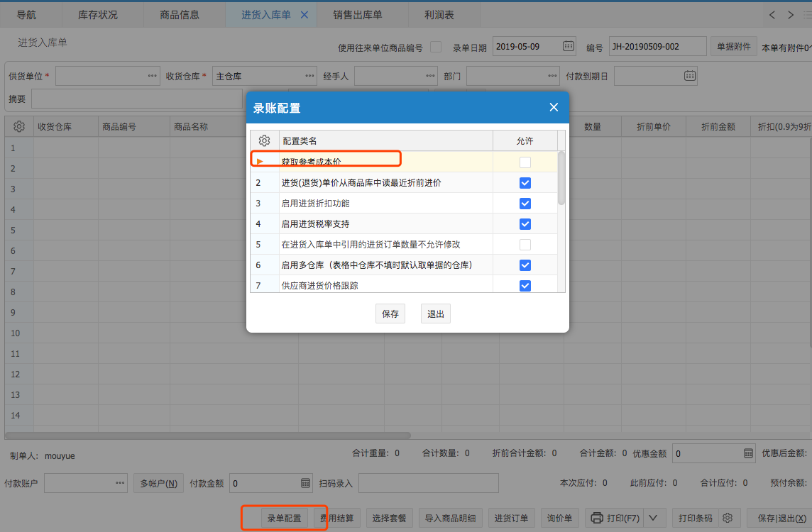The image size is (812, 532).
Task: Click the calculator icon in the 付款金额 field
Action: tap(306, 483)
